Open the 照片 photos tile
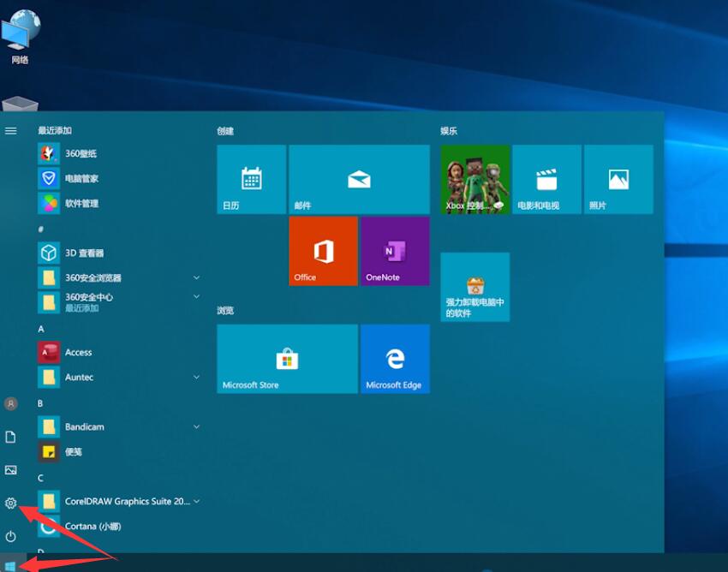The height and width of the screenshot is (572, 728). pos(618,179)
